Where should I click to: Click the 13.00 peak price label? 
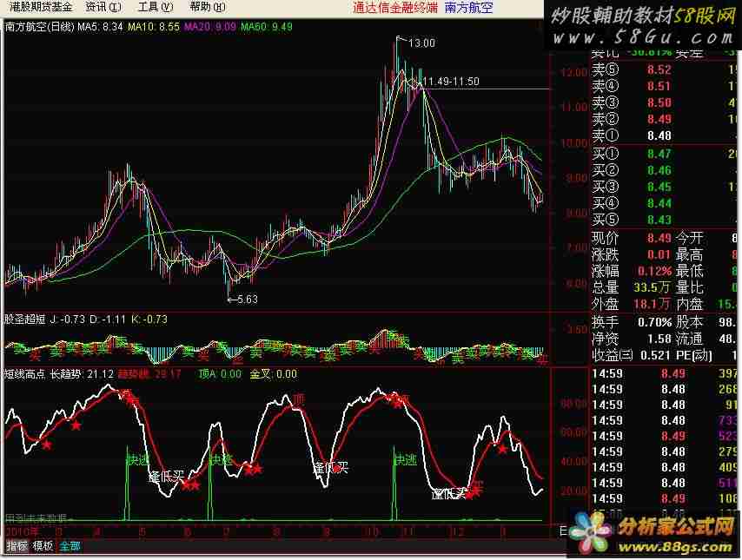pyautogui.click(x=421, y=43)
